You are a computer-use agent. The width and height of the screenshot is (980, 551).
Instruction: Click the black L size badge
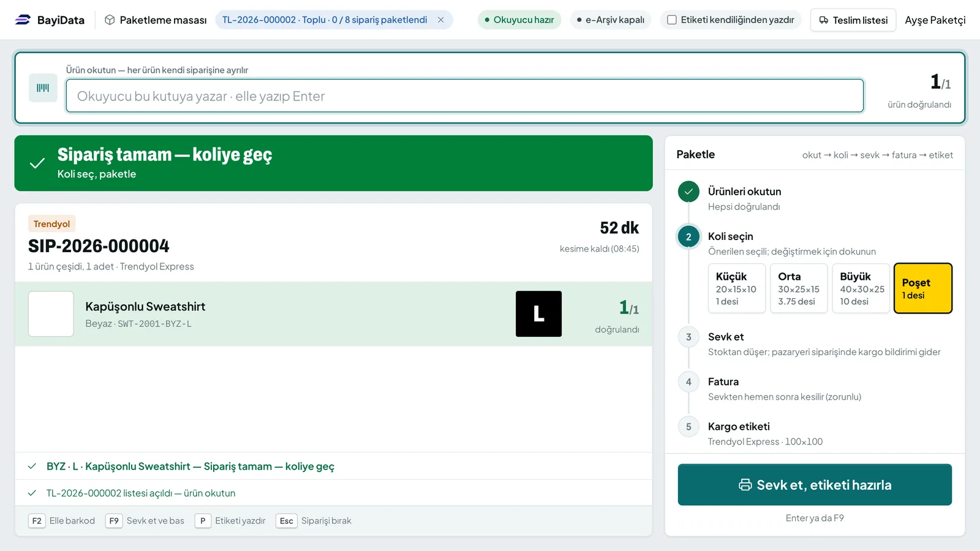538,314
